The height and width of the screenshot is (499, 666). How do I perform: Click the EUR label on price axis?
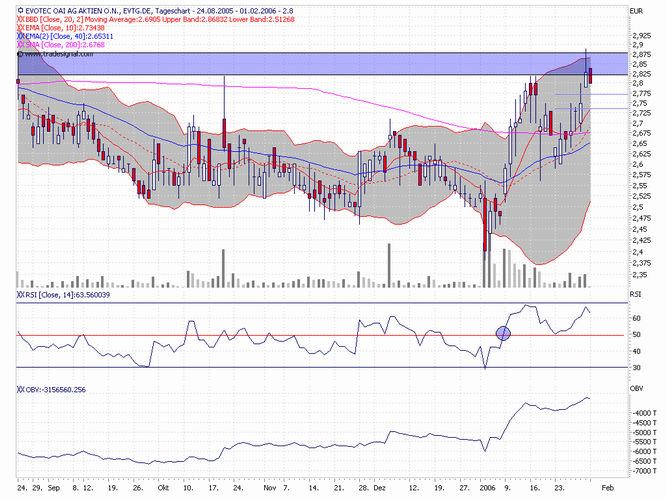pos(636,10)
